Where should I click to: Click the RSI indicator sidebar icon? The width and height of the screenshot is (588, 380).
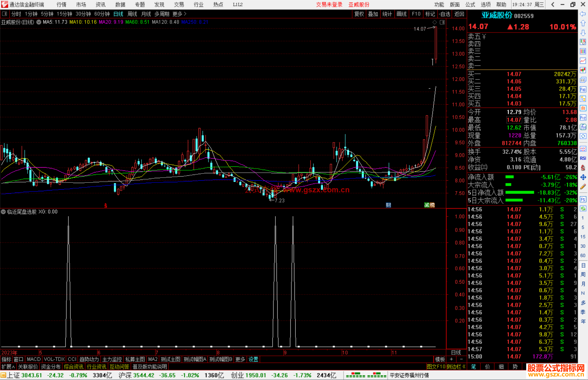(583, 158)
